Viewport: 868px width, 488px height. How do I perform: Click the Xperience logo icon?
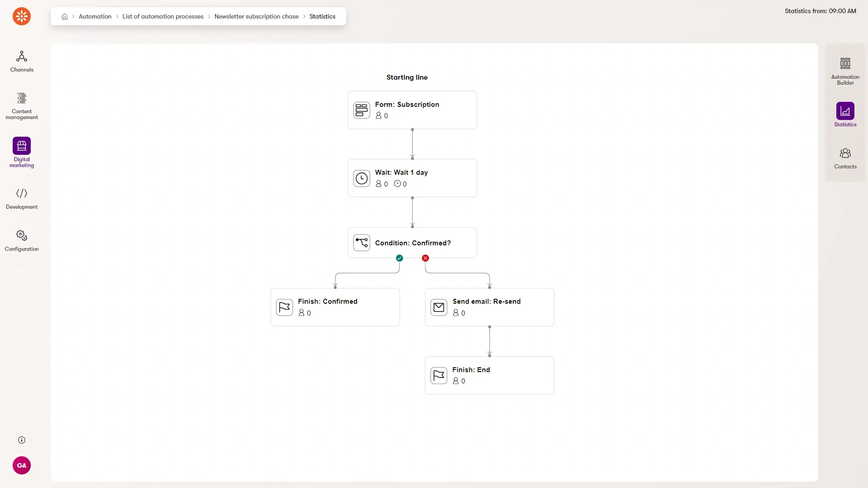22,16
